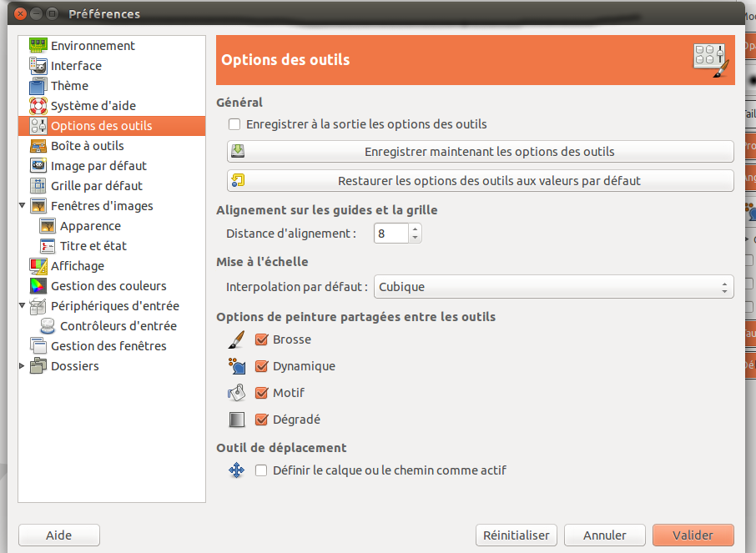Click the Grille par défaut icon

point(38,186)
